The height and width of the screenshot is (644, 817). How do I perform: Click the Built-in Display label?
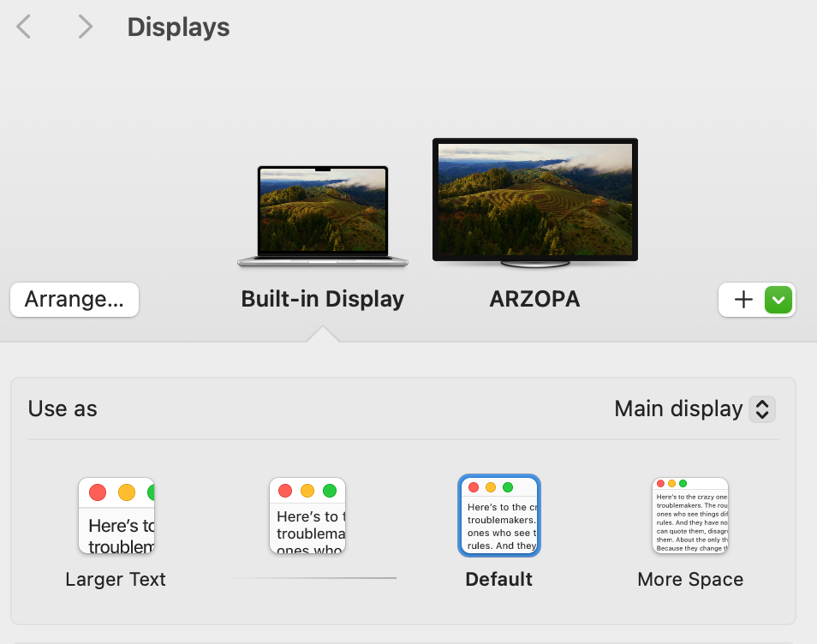click(x=323, y=299)
